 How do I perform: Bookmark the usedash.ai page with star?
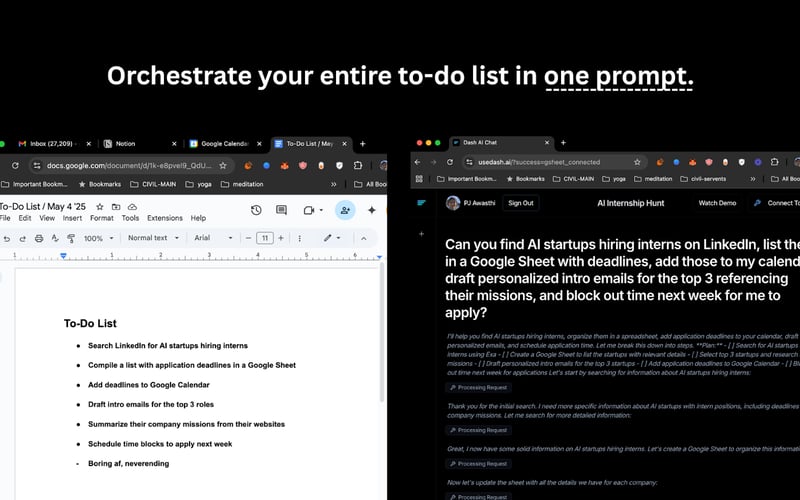click(637, 162)
